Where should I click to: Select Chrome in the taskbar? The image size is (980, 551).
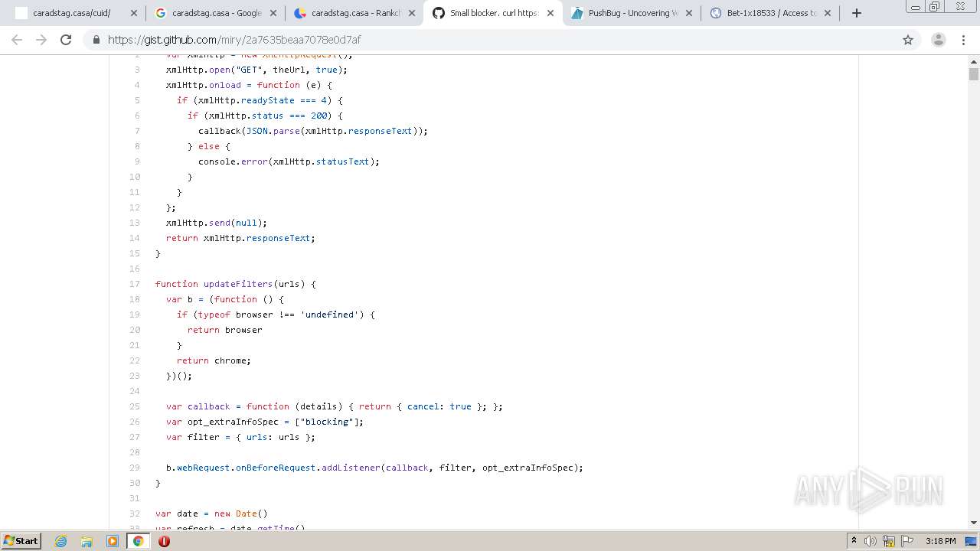(138, 541)
